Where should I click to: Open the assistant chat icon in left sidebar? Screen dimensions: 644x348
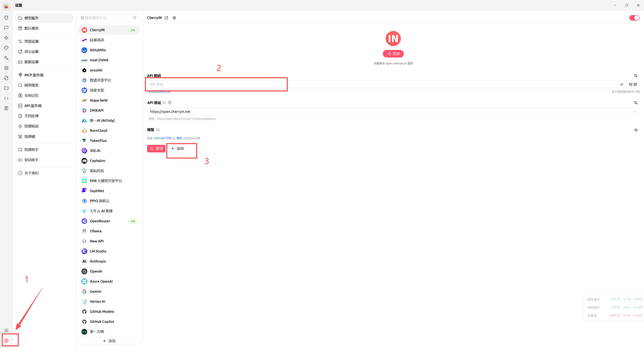[x=6, y=28]
